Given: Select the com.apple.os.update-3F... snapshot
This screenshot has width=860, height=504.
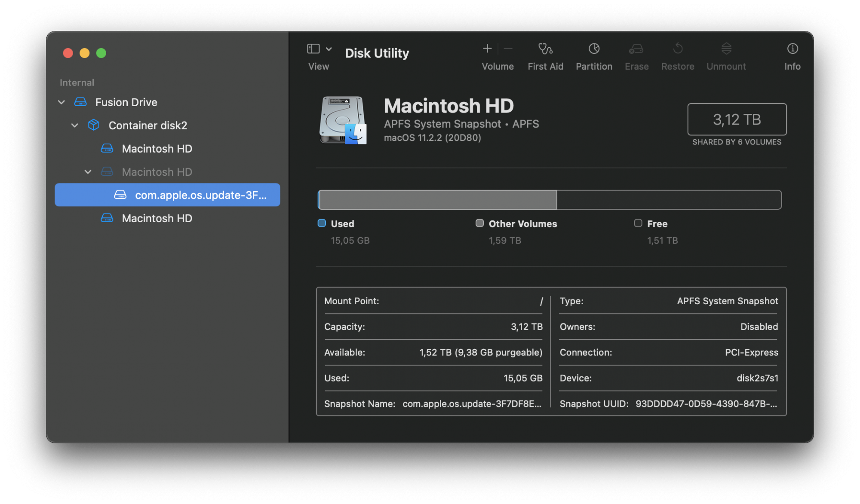Looking at the screenshot, I should point(167,195).
